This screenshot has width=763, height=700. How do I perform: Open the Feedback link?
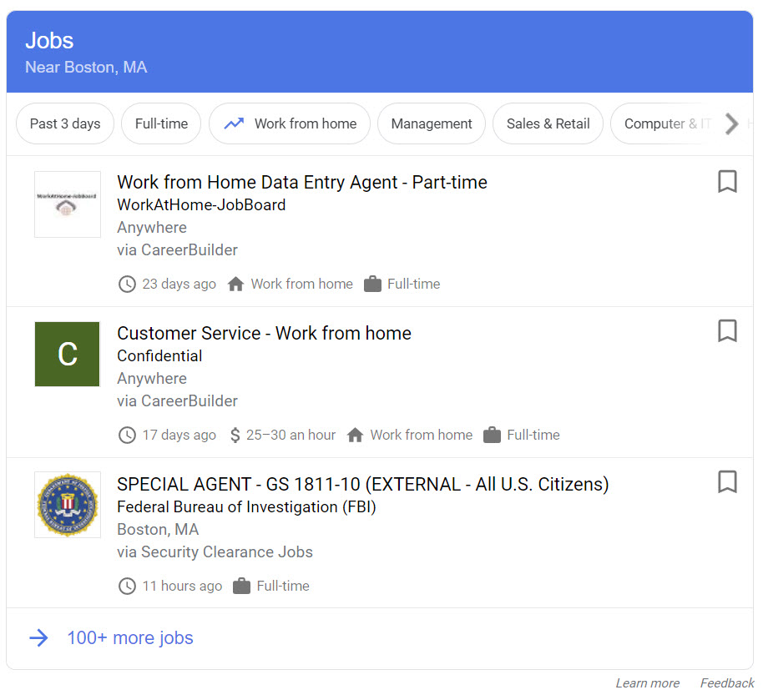pyautogui.click(x=726, y=683)
